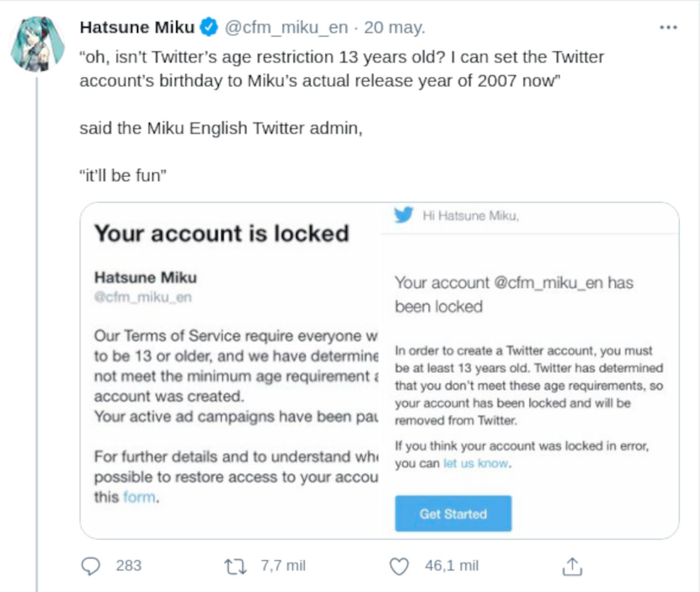Click the display name Hatsune Miku
The image size is (700, 592).
point(138,26)
